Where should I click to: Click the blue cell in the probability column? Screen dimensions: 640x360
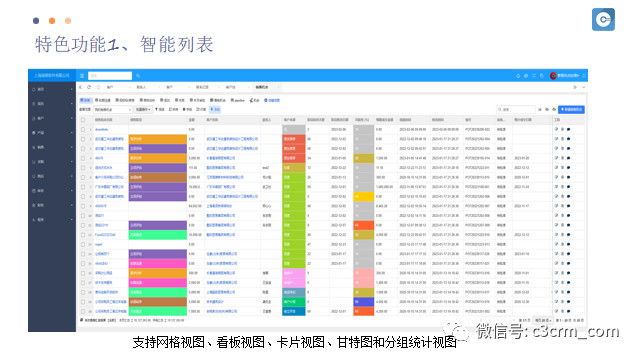(x=363, y=302)
